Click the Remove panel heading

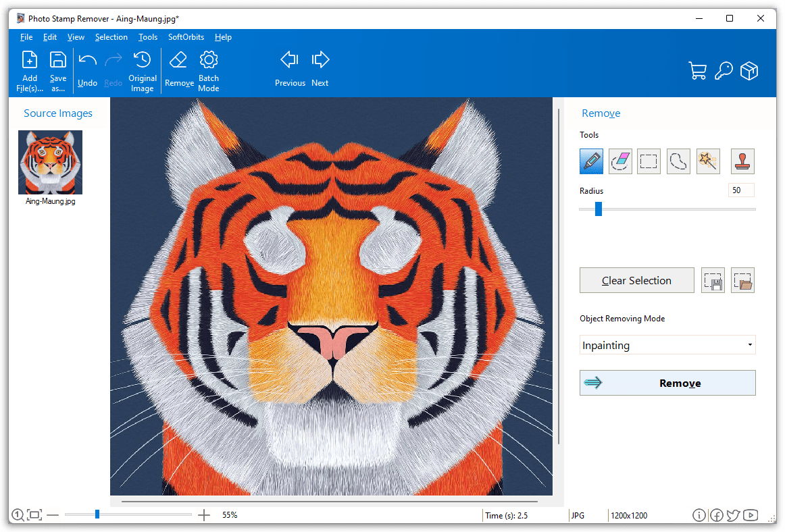point(601,113)
